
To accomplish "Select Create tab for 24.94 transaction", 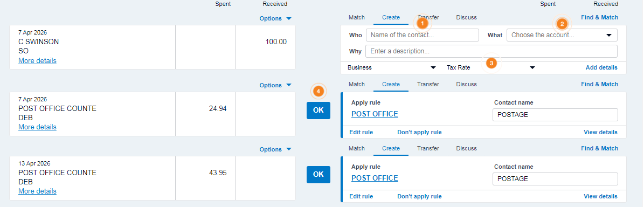I will [391, 84].
